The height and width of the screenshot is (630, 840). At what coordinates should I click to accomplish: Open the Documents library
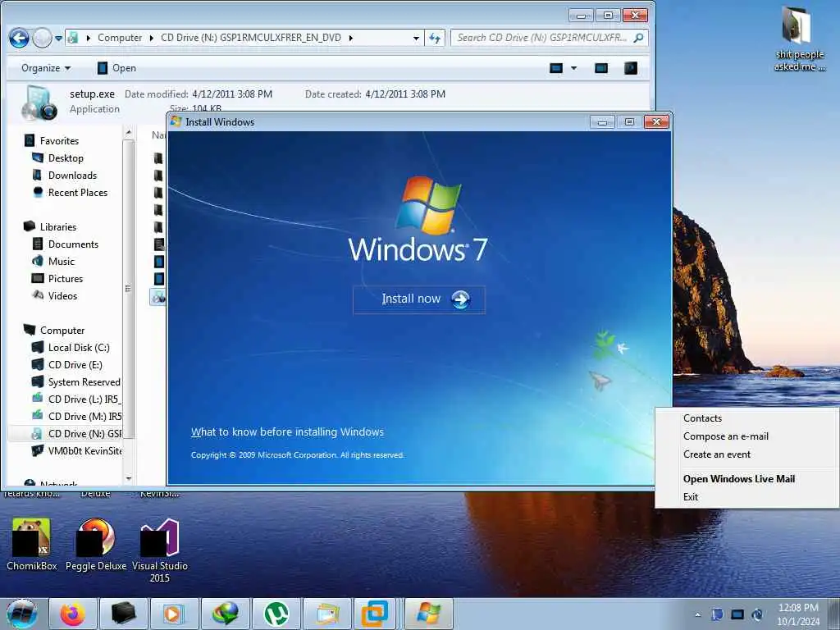73,244
